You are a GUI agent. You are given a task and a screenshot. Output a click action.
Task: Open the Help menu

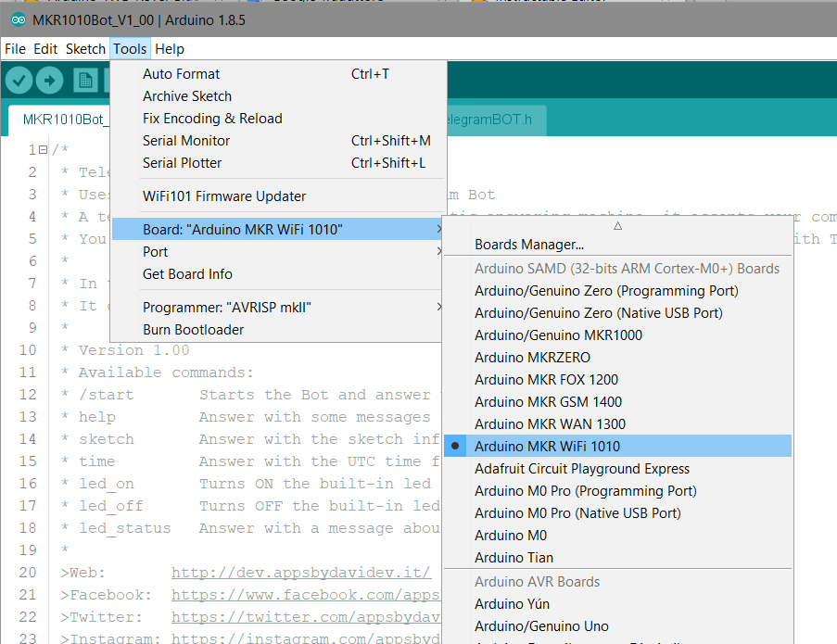(x=169, y=48)
